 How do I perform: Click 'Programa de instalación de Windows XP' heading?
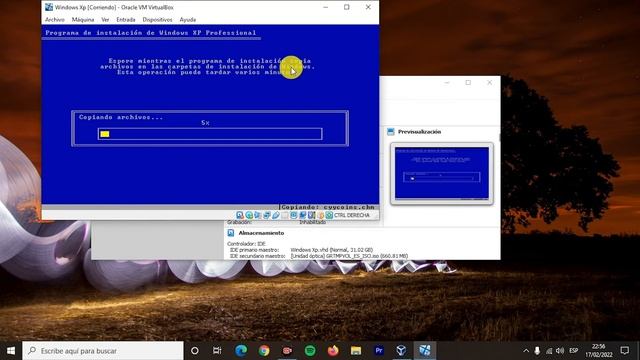(151, 33)
